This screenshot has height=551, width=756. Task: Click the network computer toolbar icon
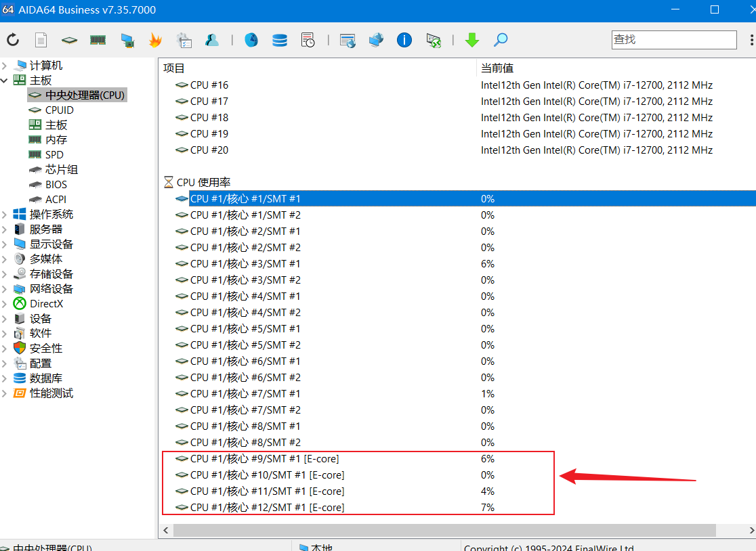(x=127, y=40)
